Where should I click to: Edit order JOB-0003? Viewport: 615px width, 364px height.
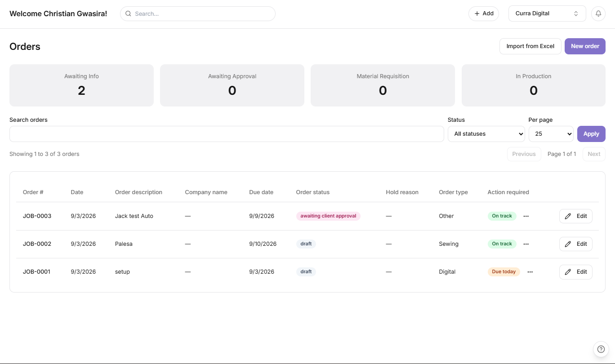(576, 216)
